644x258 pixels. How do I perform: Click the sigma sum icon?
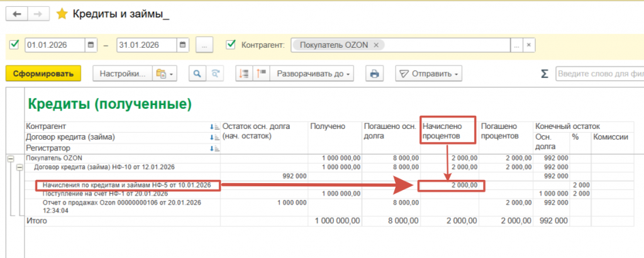click(545, 74)
